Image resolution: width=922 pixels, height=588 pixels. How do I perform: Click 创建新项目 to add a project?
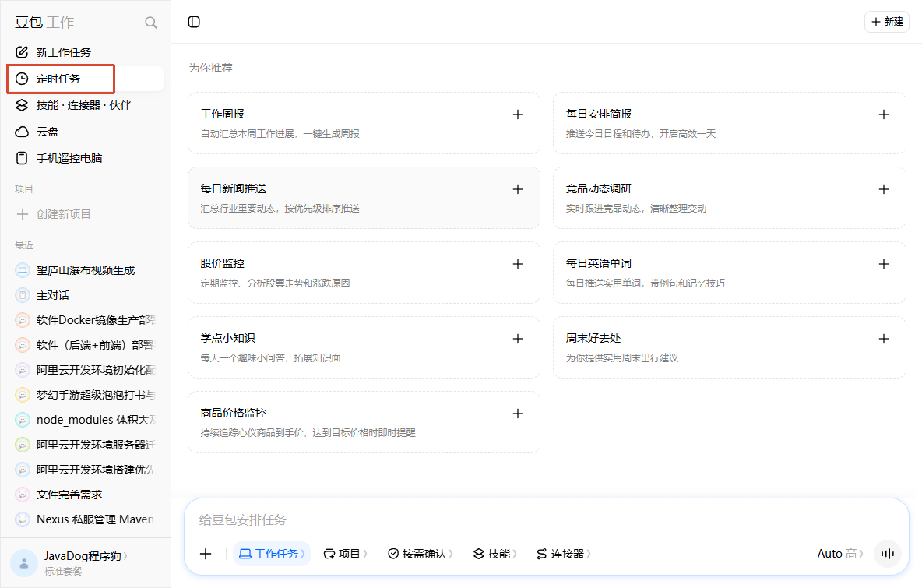pyautogui.click(x=85, y=214)
